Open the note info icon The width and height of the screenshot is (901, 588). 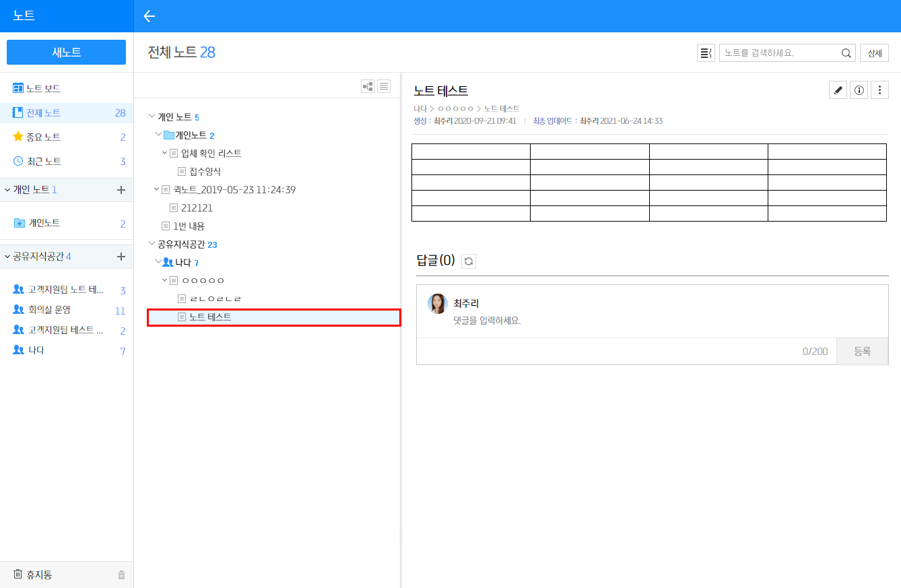coord(859,90)
